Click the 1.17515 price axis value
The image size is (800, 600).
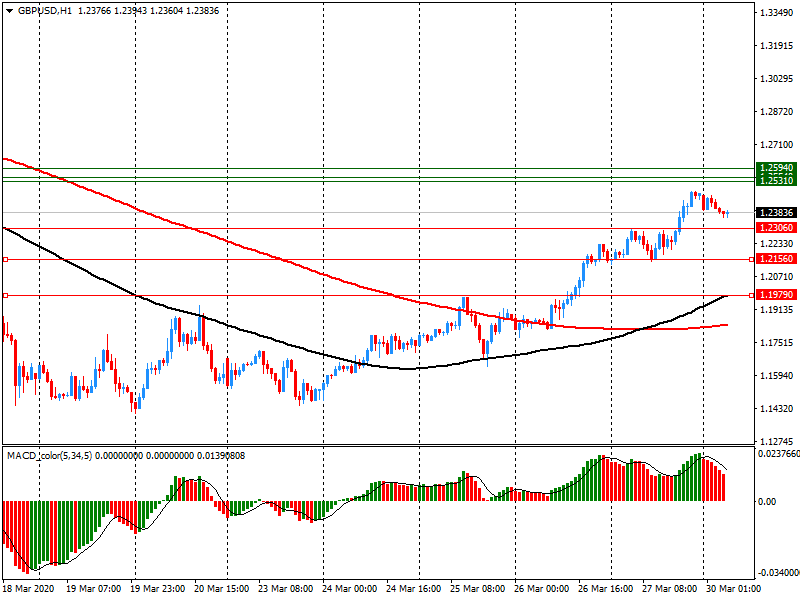[777, 343]
